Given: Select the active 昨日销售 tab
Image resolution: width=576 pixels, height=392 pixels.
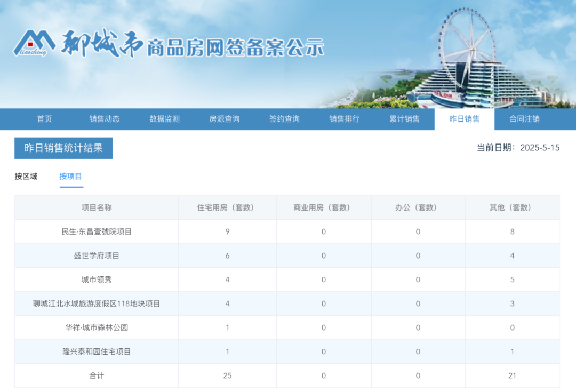Looking at the screenshot, I should [465, 119].
